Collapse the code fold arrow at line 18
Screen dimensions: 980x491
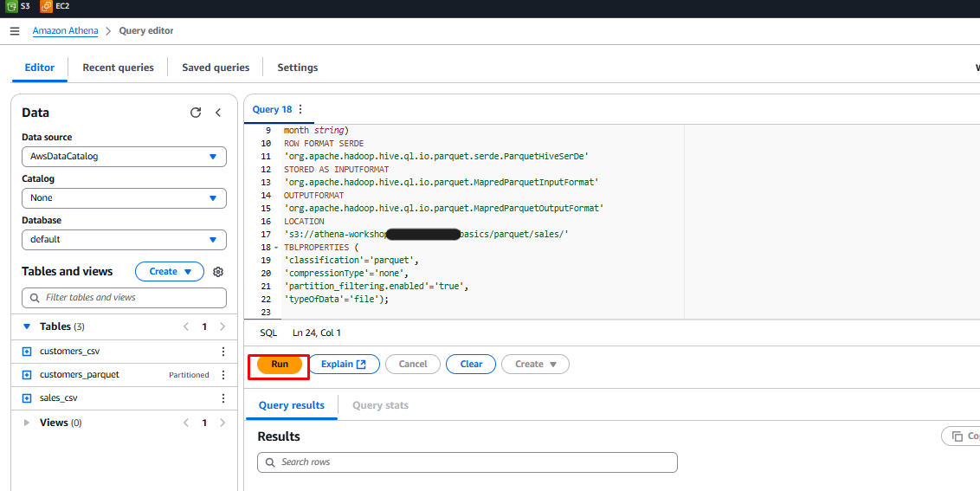click(x=276, y=248)
